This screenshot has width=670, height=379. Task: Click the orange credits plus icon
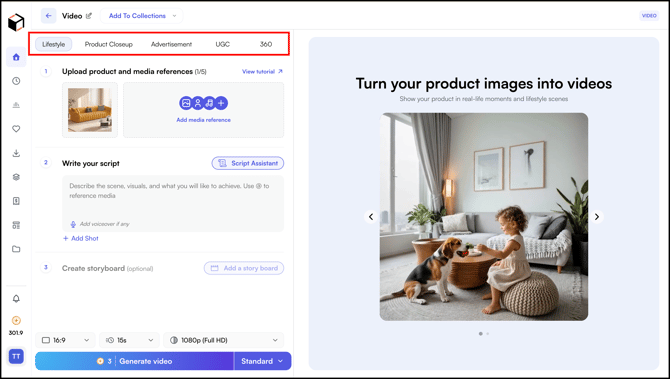pyautogui.click(x=16, y=320)
